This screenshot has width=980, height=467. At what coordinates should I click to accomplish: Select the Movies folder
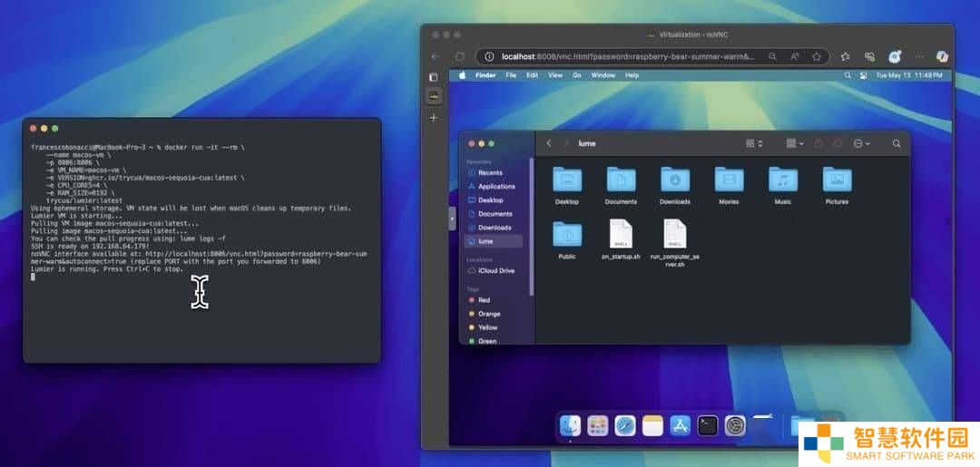tap(729, 180)
